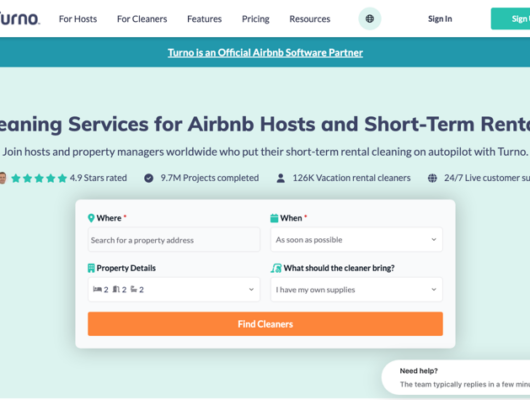Click the globe language selector icon
The image size is (530, 400).
pos(369,19)
